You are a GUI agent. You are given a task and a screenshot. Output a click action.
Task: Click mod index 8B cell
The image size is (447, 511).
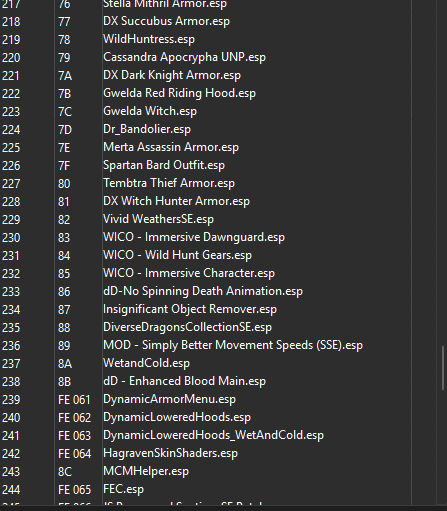64,381
